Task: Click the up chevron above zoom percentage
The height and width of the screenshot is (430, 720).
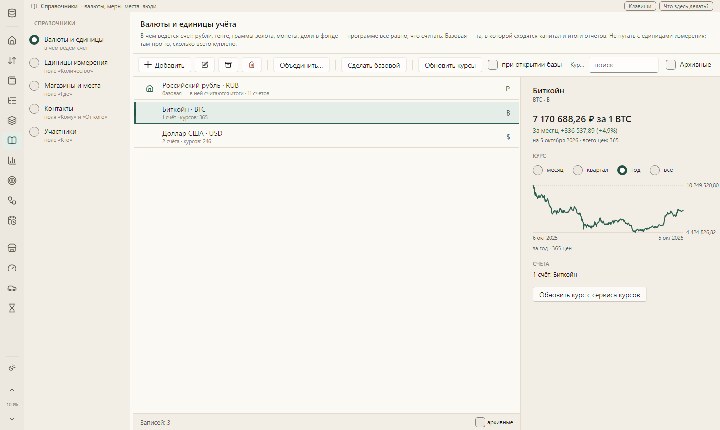Action: pos(12,390)
